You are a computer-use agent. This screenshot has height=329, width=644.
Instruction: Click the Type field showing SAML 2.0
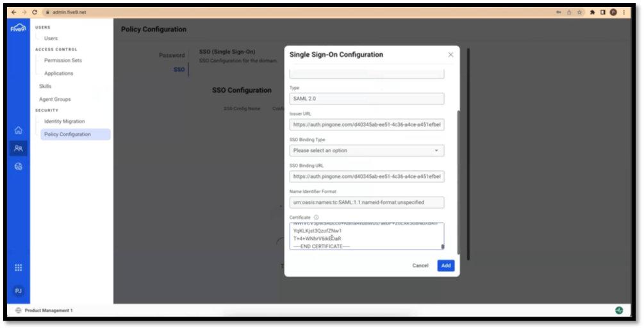pyautogui.click(x=367, y=99)
